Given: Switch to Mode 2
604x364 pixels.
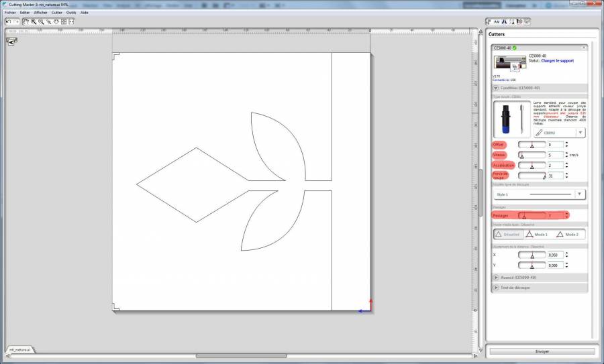Looking at the screenshot, I should tap(568, 234).
